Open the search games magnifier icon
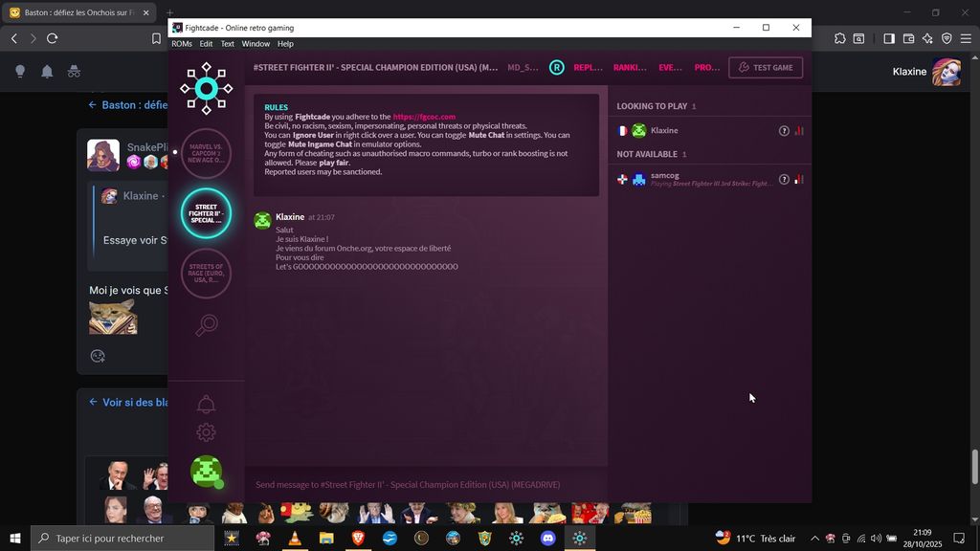 pos(206,325)
